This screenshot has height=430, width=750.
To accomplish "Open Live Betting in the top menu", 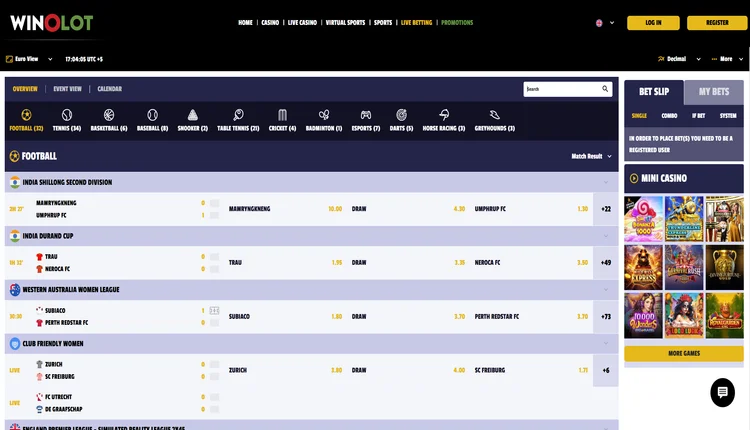I will tap(417, 22).
